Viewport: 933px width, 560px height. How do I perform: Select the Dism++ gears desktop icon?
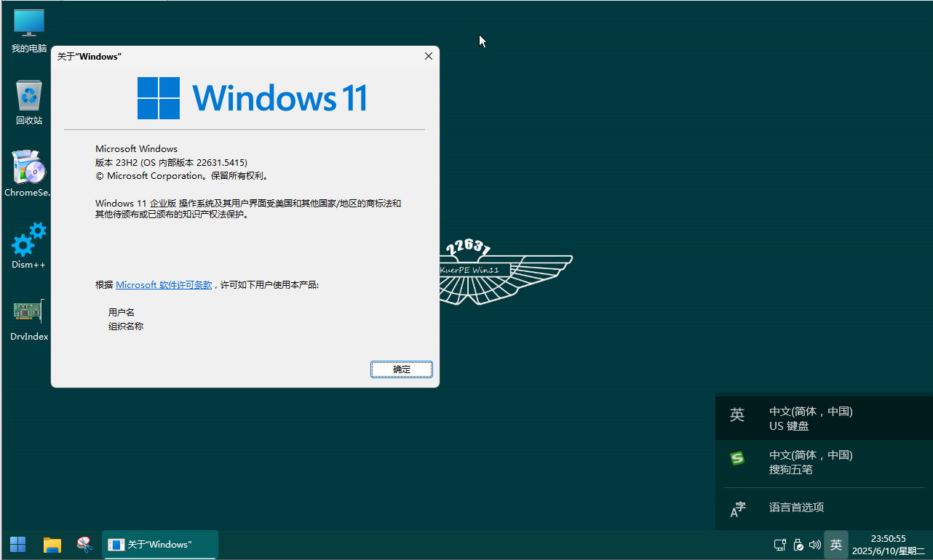pyautogui.click(x=29, y=246)
